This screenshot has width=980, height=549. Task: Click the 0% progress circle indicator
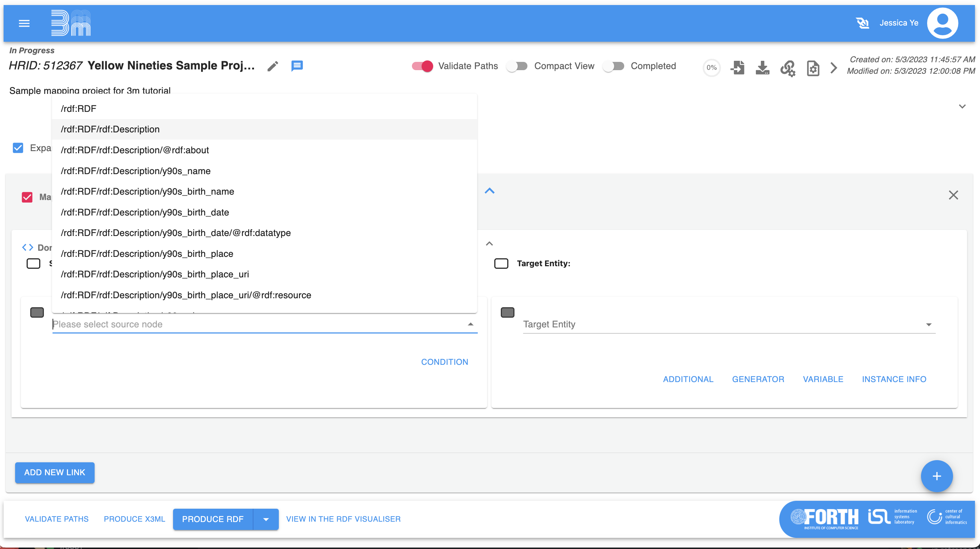[x=711, y=68]
